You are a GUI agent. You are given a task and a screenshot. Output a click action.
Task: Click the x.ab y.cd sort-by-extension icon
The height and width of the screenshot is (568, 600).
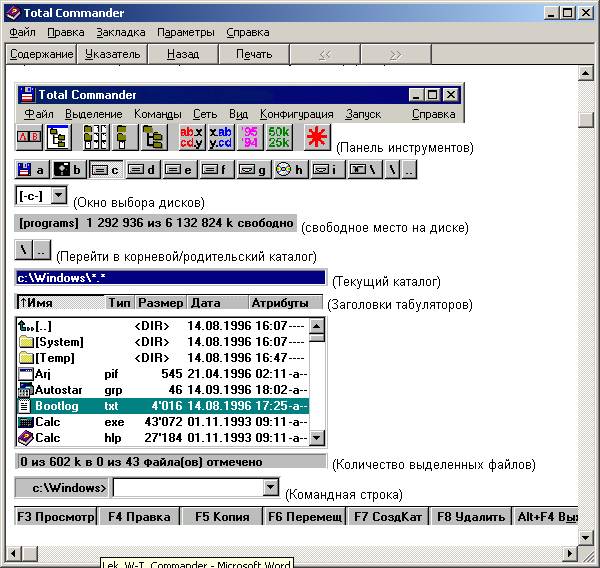pyautogui.click(x=221, y=137)
